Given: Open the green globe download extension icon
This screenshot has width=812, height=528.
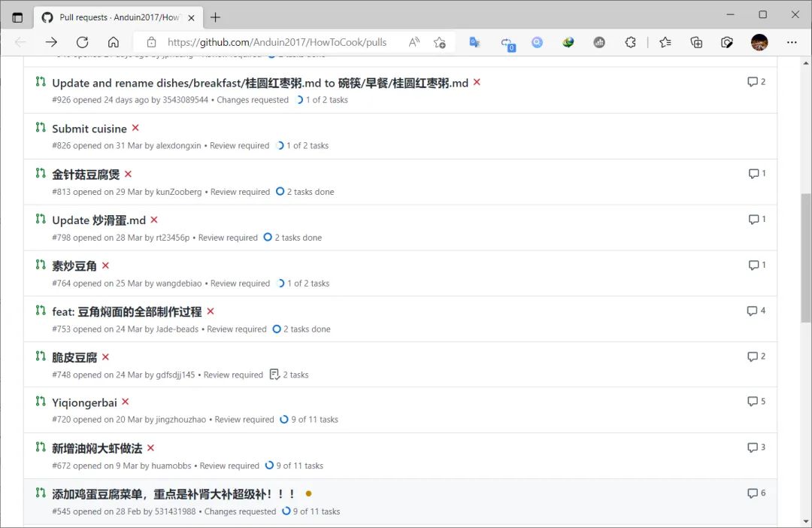Looking at the screenshot, I should (x=568, y=42).
